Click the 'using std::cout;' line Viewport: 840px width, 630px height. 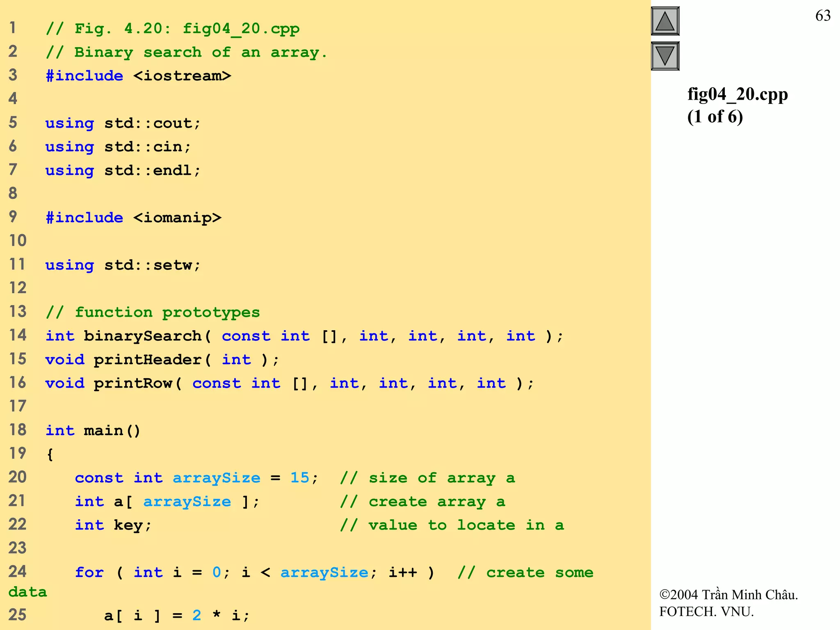coord(123,123)
